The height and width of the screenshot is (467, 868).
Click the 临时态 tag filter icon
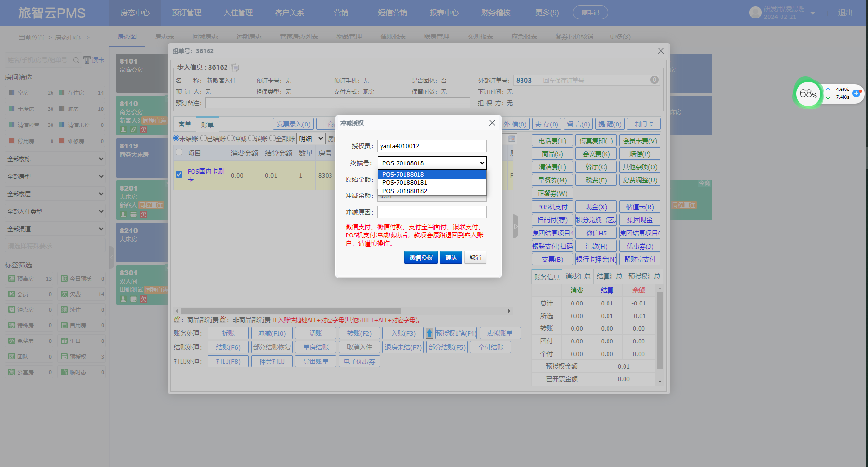tap(64, 372)
